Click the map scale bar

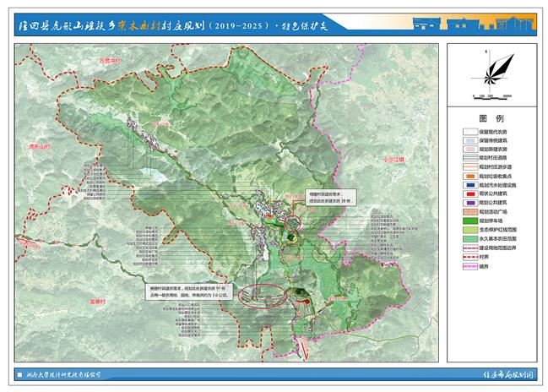point(491,98)
